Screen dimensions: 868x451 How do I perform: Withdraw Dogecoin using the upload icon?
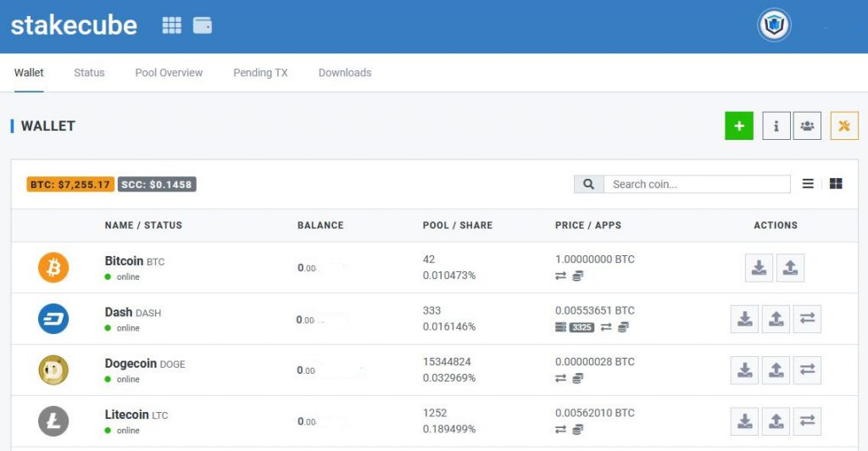tap(776, 370)
